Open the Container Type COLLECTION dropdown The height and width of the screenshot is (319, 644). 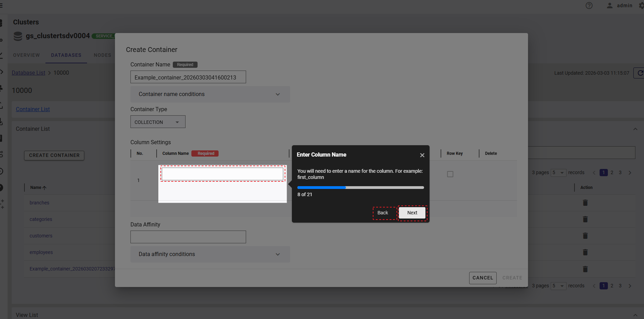tap(158, 122)
